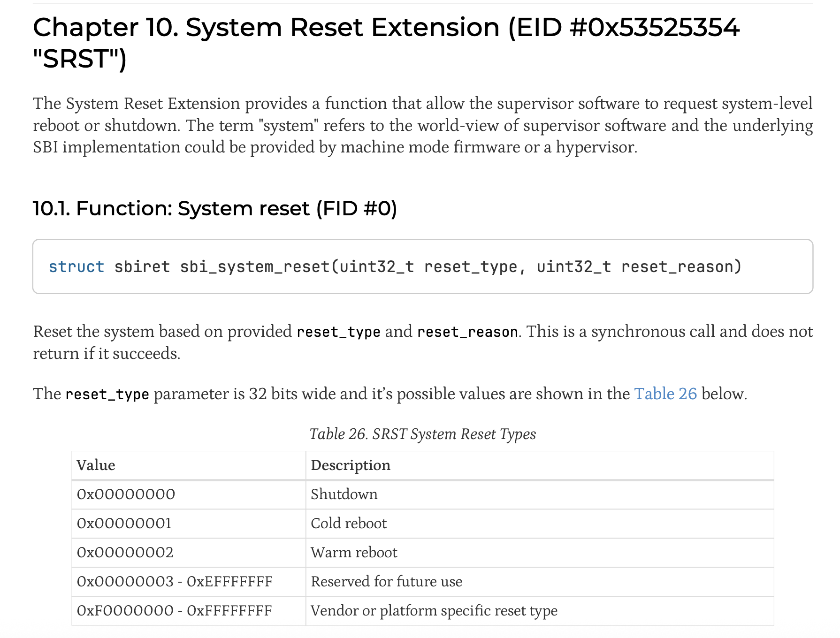Select the 0x00000001 value cell
The height and width of the screenshot is (638, 840).
[189, 524]
